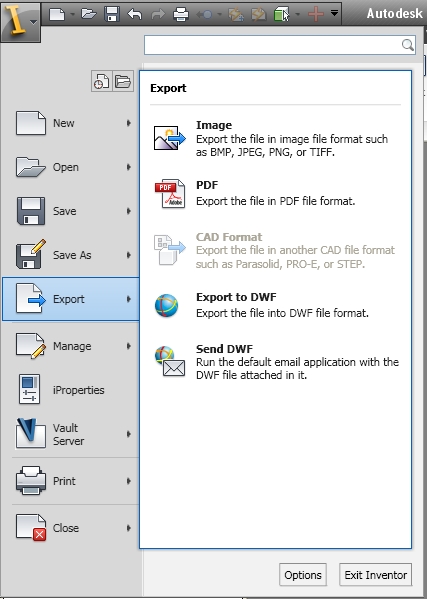Expand the Save As submenu arrow
The image size is (427, 599).
click(129, 255)
